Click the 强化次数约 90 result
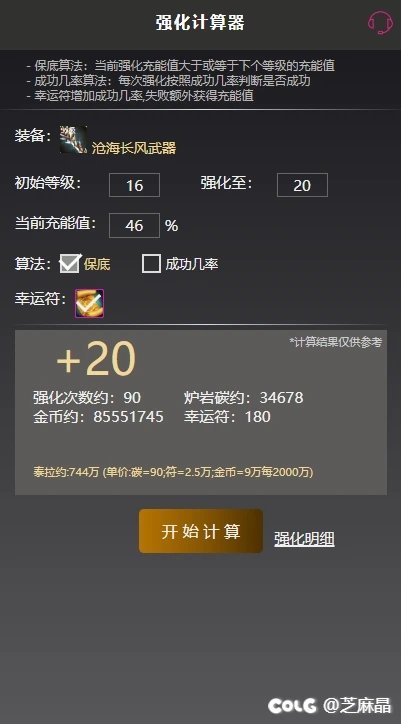401x724 pixels. coord(87,398)
